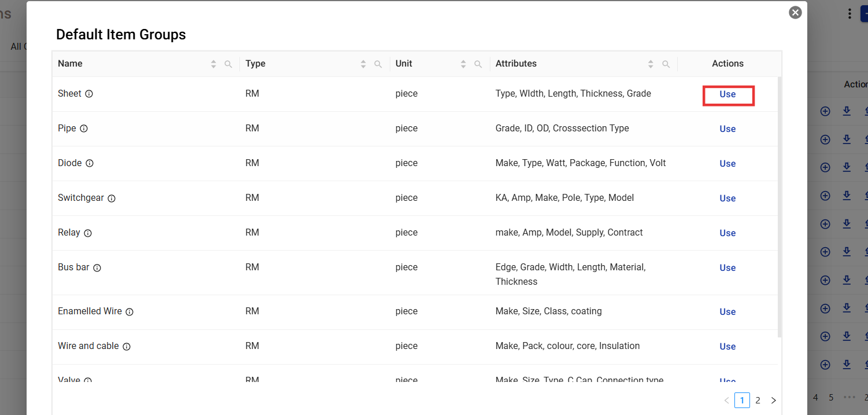Viewport: 868px width, 415px height.
Task: Open search filter in Name column
Action: tap(228, 64)
